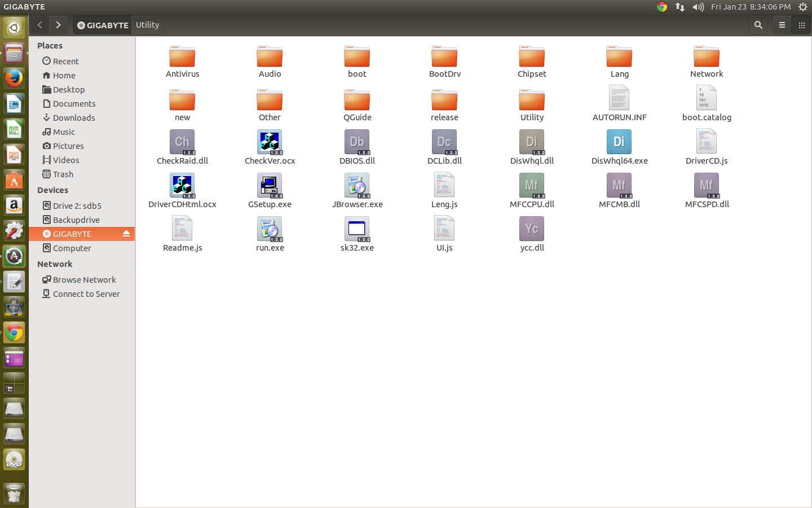Viewport: 812px width, 508px height.
Task: Go to Home in sidebar
Action: [x=82, y=75]
